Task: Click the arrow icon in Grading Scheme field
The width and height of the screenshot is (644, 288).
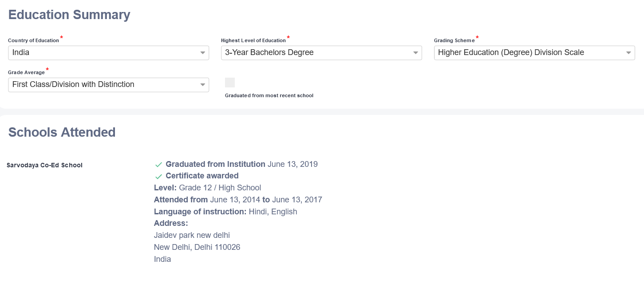Action: click(628, 53)
